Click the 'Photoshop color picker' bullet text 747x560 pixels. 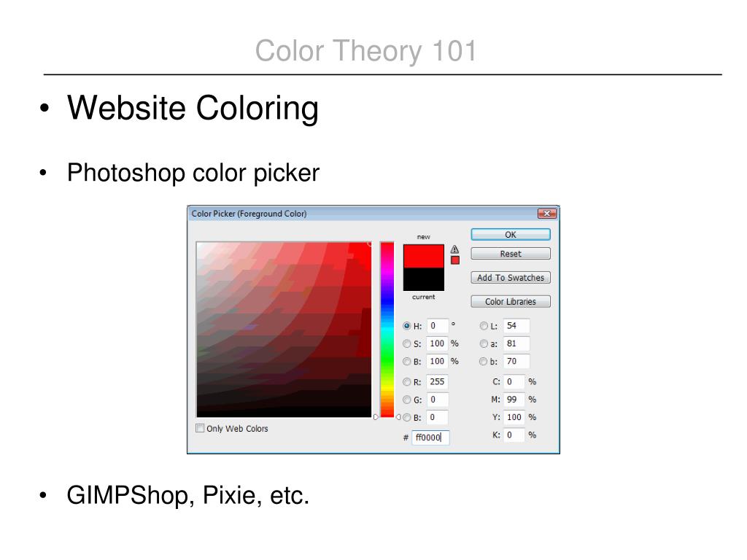(193, 173)
